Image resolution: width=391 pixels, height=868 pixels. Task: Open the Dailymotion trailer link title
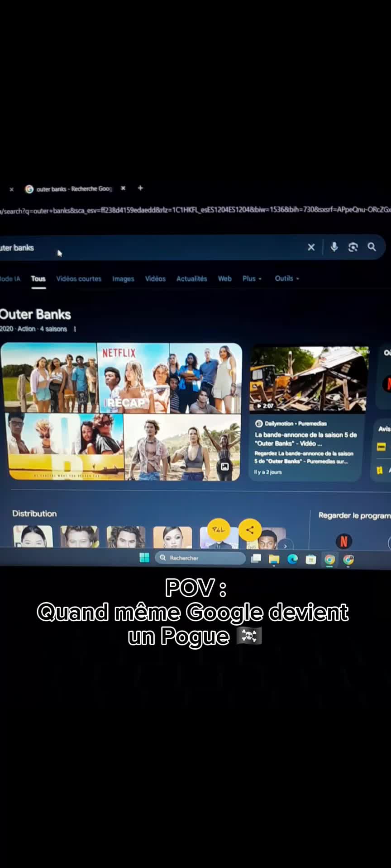coord(305,439)
